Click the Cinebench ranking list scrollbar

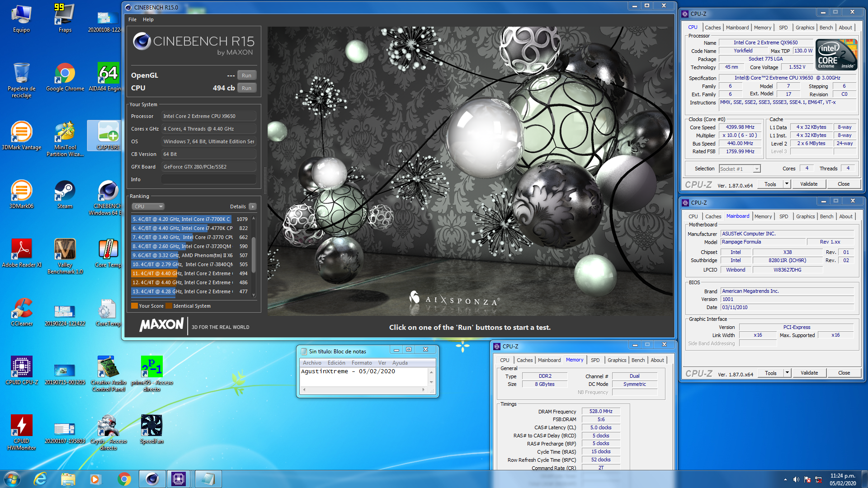point(254,256)
